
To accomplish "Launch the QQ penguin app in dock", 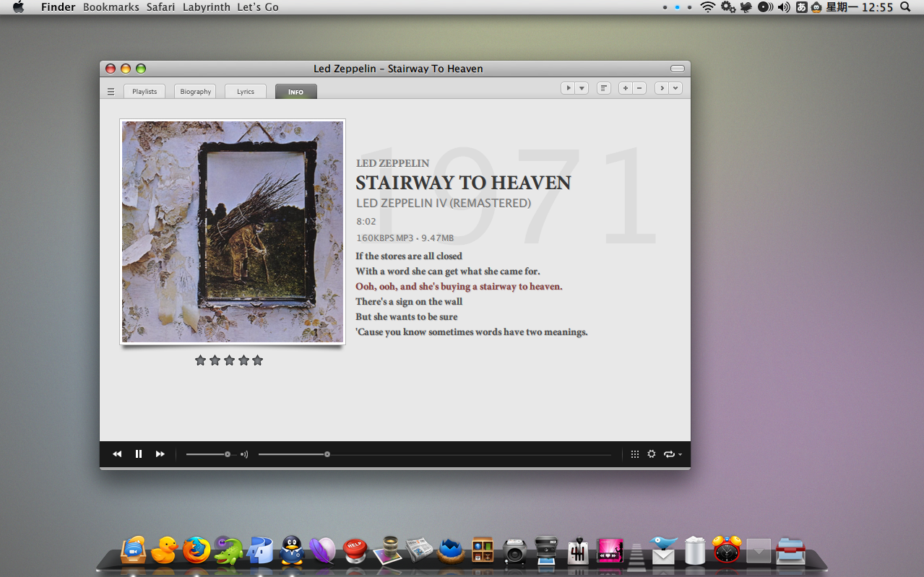I will pos(291,550).
